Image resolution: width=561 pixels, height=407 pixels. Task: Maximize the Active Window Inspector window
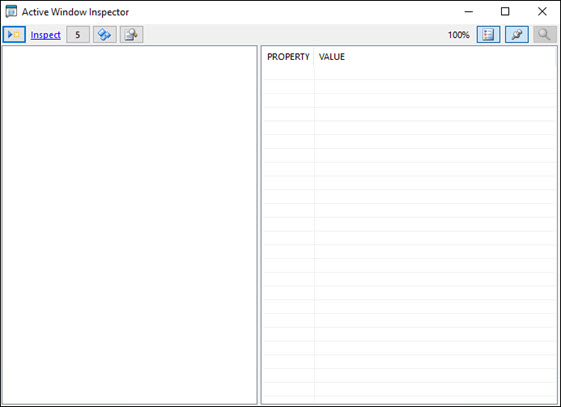tap(505, 11)
